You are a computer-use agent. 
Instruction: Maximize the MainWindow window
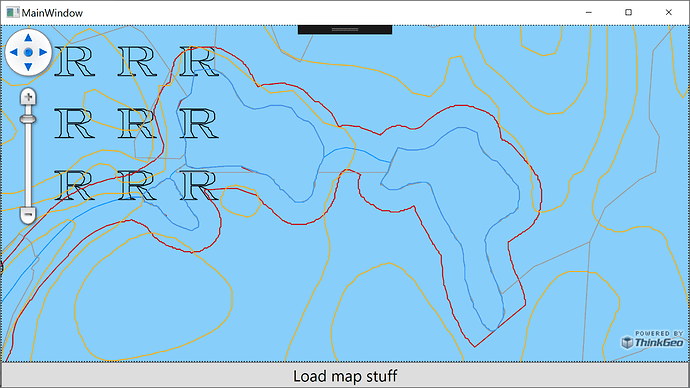click(x=628, y=12)
